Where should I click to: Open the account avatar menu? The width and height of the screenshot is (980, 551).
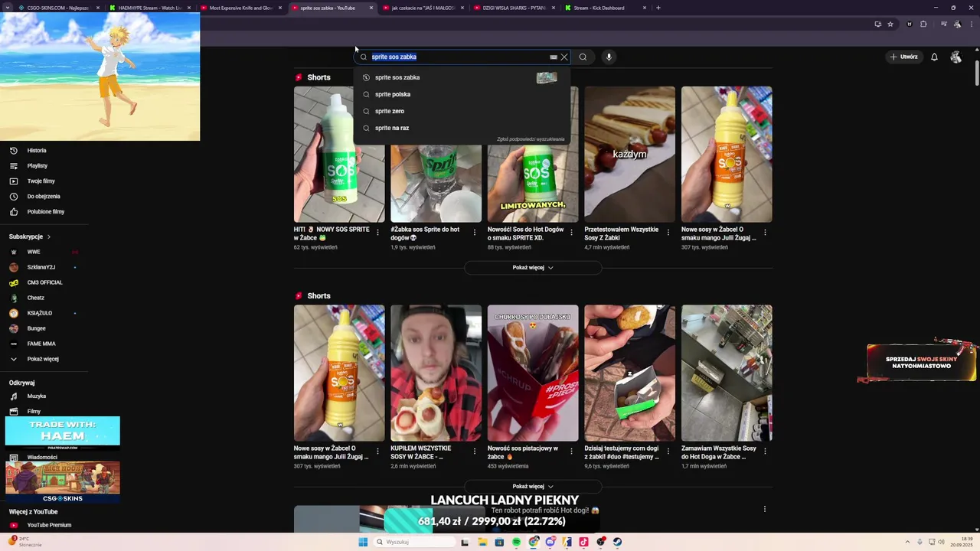tap(955, 57)
